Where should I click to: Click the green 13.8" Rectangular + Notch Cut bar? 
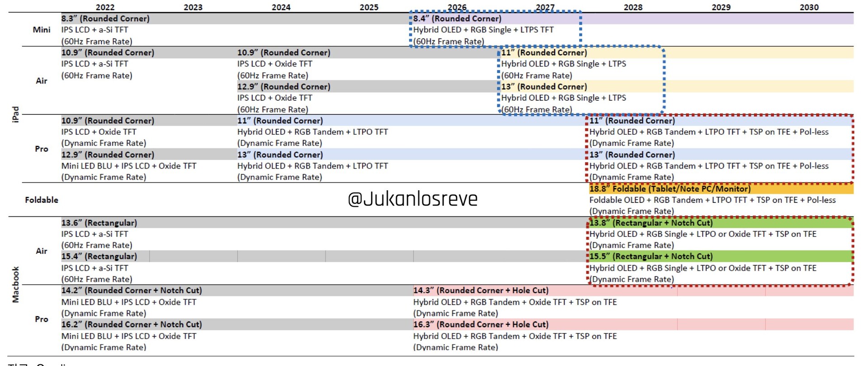point(721,223)
